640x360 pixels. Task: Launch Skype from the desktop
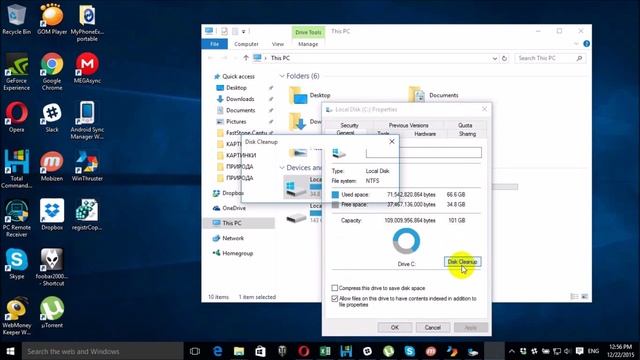tap(16, 264)
